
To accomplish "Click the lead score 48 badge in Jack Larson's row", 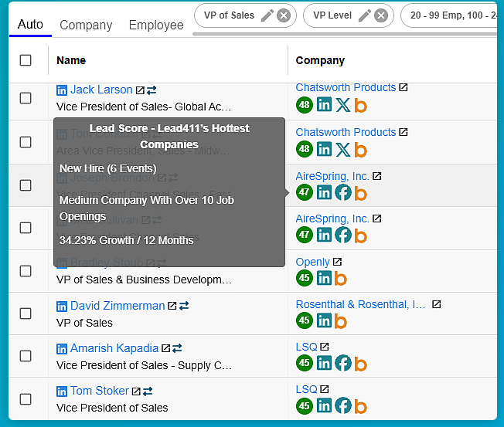I will click(305, 105).
